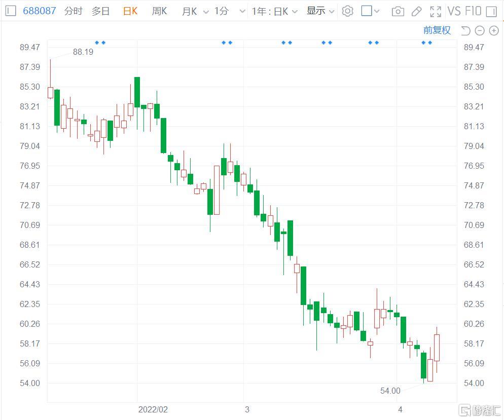This screenshot has height=420, width=504.
Task: Click the 2022/02 date axis label
Action: tap(153, 409)
